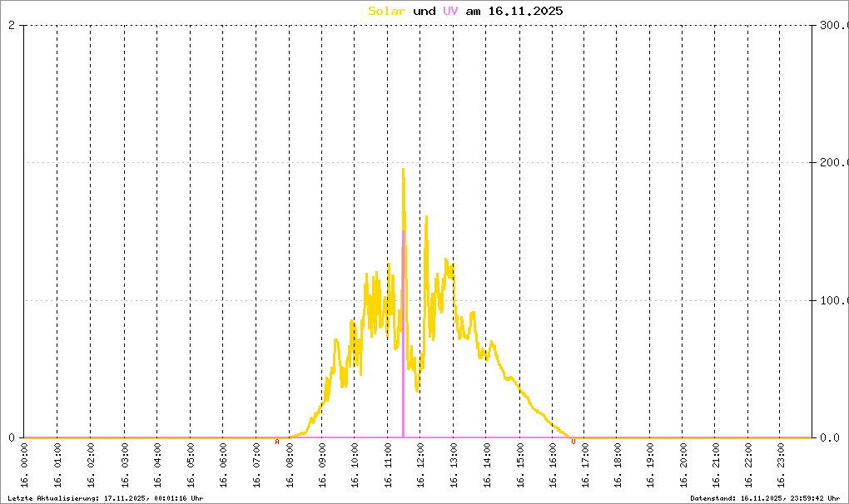Click the Letzte Aktualisierung timestamp text
This screenshot has width=849, height=504.
(x=106, y=498)
